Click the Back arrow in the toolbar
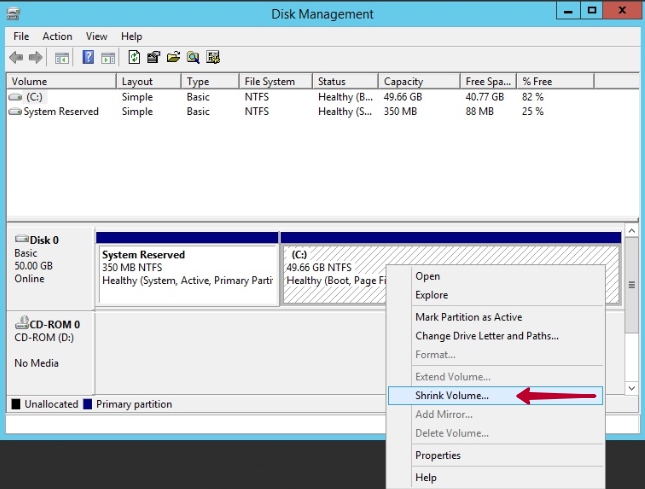This screenshot has width=645, height=489. point(17,58)
